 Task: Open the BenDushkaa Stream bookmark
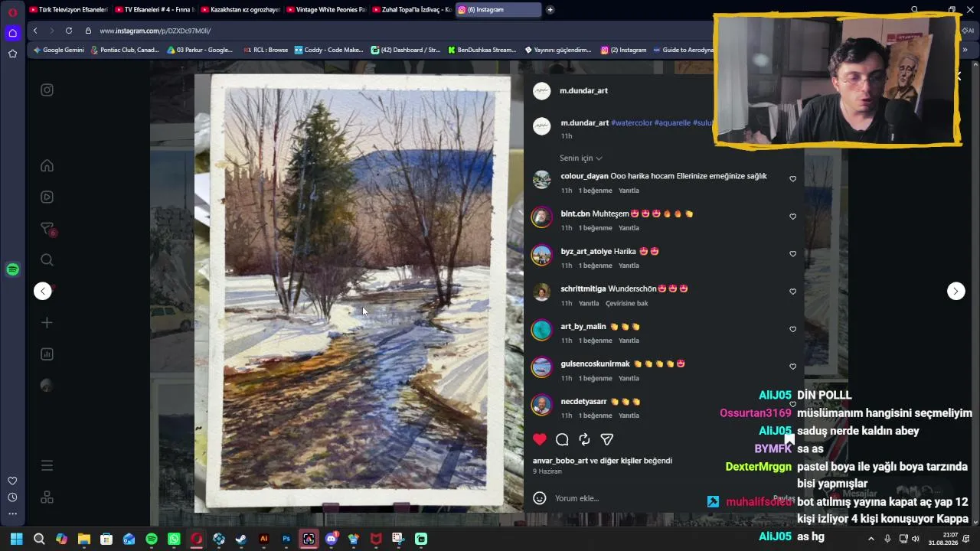(482, 50)
